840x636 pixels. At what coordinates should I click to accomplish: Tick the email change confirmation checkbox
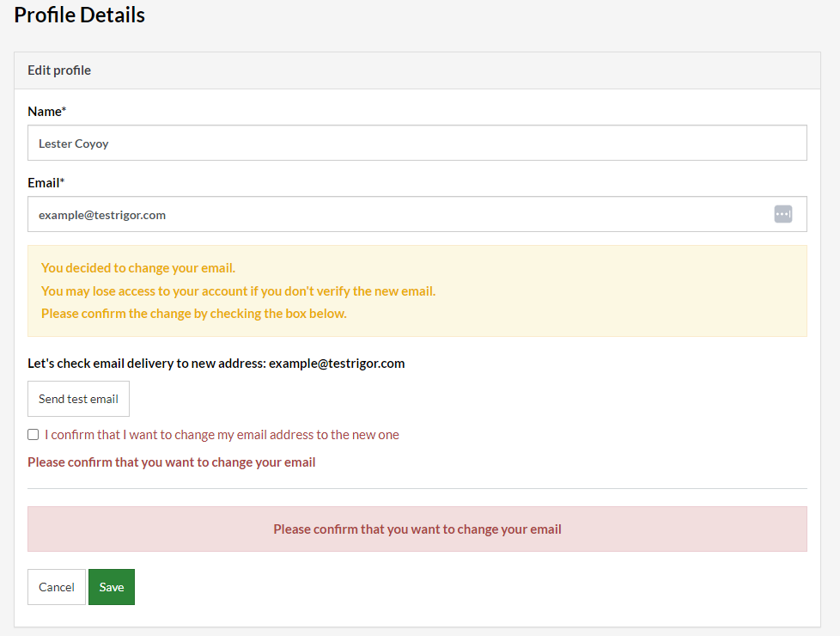[33, 435]
